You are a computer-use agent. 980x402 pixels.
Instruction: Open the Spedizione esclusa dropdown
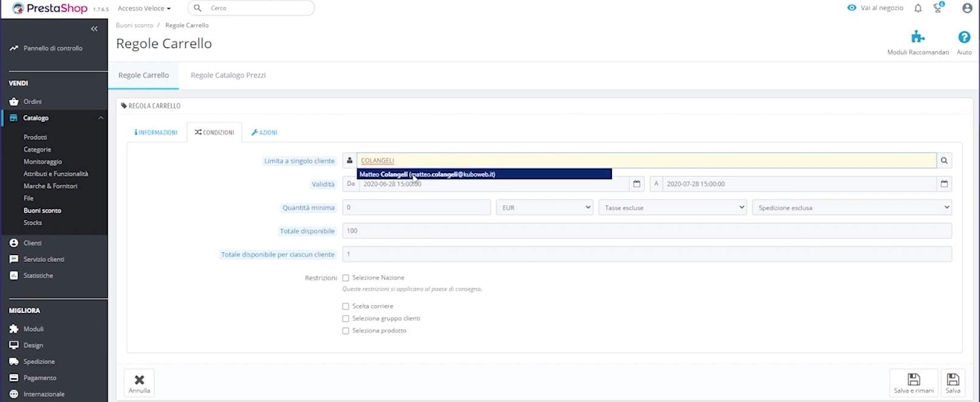tap(851, 208)
